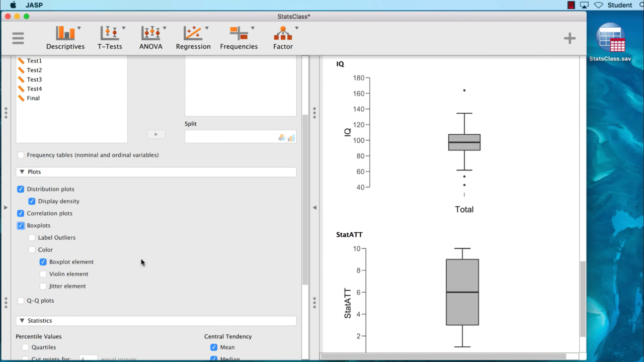Uncheck Display density
Image resolution: width=644 pixels, height=362 pixels.
point(32,201)
